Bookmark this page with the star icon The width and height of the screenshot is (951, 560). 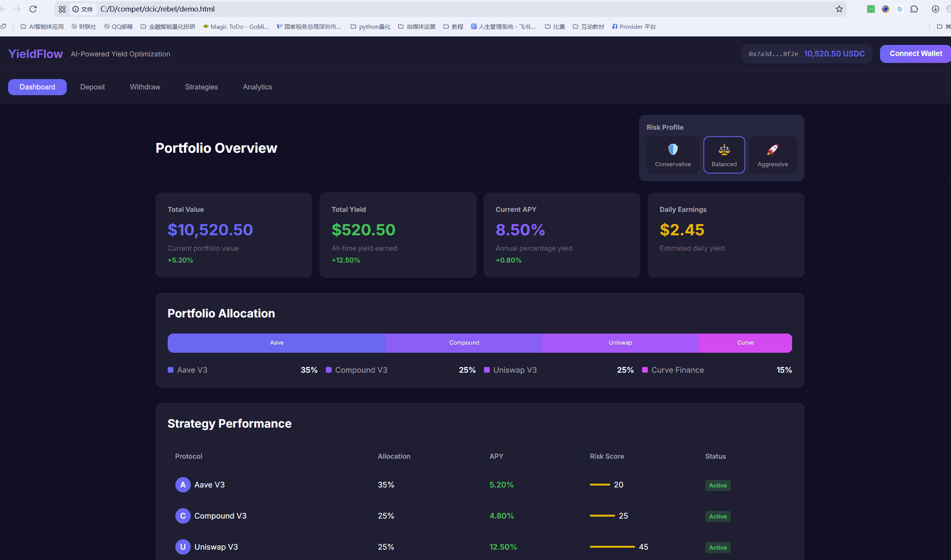pyautogui.click(x=839, y=9)
